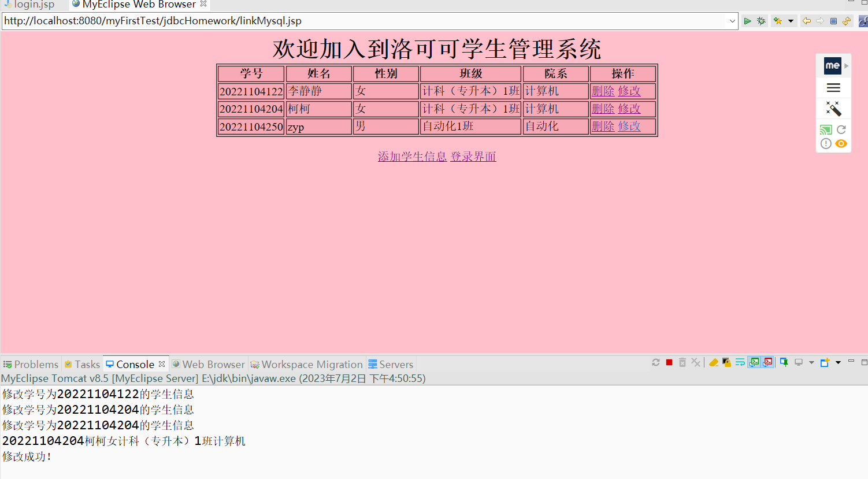The width and height of the screenshot is (868, 479).
Task: Click the debug bug icon in browser toolbar
Action: coord(761,21)
